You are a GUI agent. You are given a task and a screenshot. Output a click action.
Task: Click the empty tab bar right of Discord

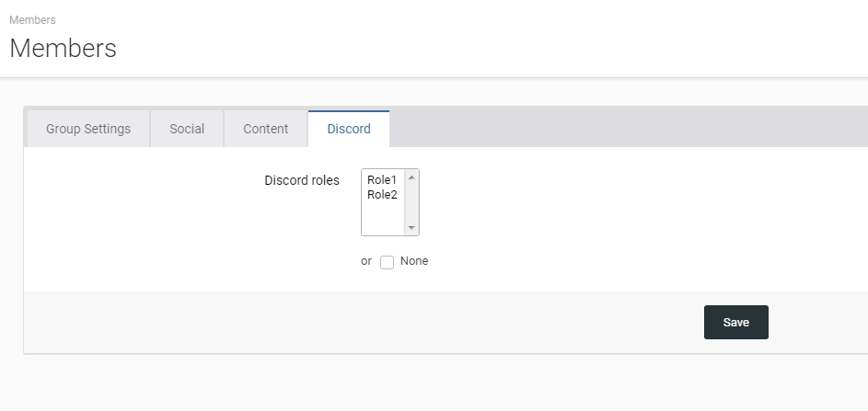(626, 129)
